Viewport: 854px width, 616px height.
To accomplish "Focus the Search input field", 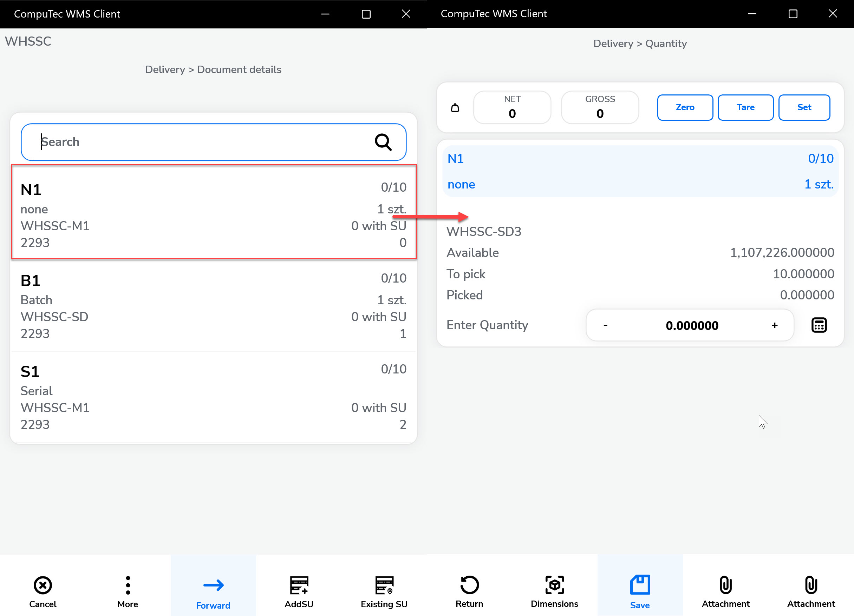I will point(203,142).
